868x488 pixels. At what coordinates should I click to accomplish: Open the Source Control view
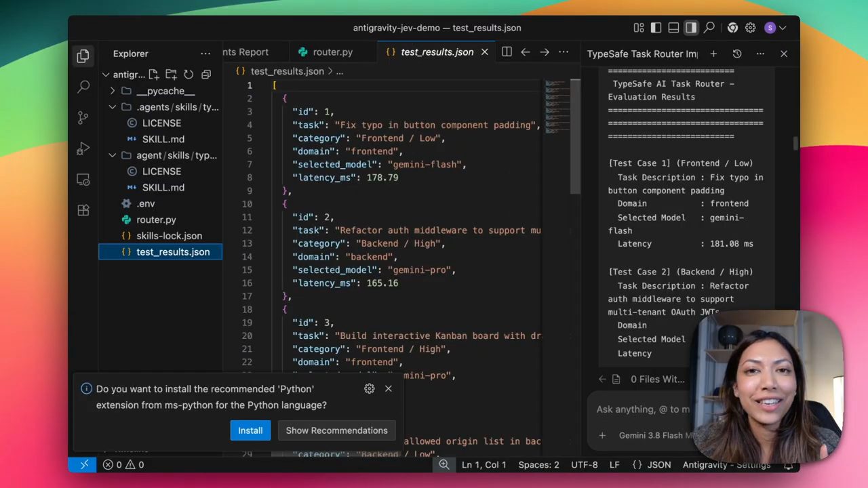(x=83, y=117)
